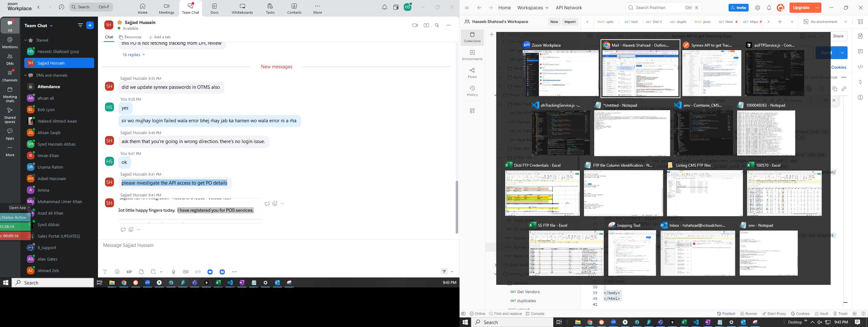Open Zoom meeting history clock icon
This screenshot has width=868, height=327.
(x=61, y=7)
